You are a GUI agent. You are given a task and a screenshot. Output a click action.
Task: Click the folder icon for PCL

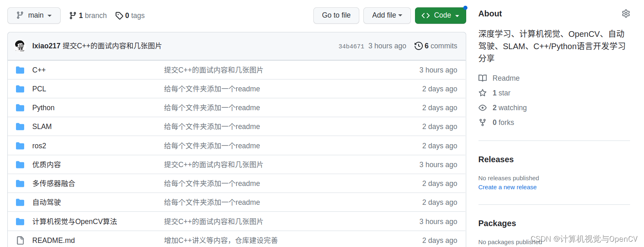20,89
